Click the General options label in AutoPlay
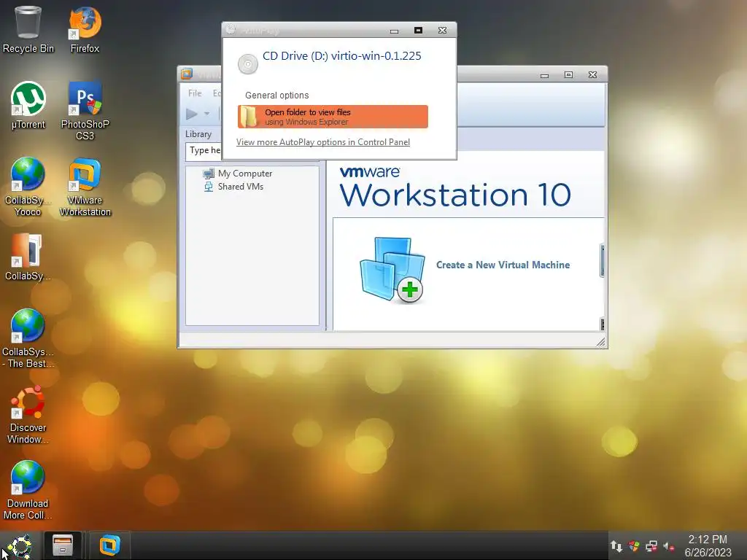The width and height of the screenshot is (747, 560). tap(276, 96)
